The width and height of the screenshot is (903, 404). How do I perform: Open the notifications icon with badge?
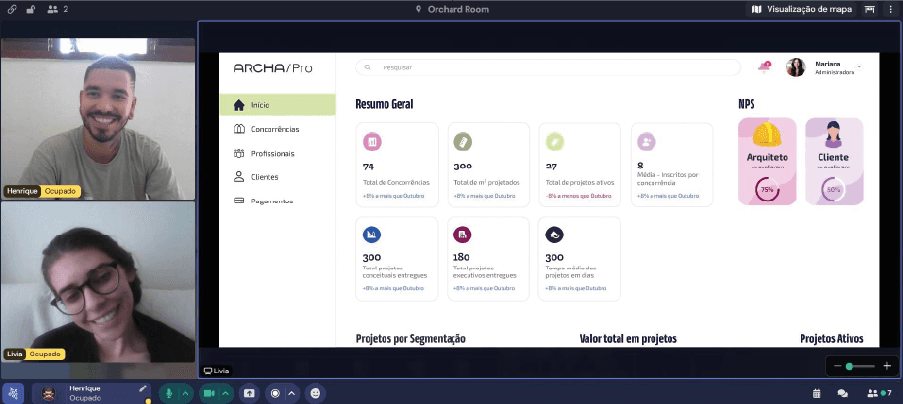764,67
